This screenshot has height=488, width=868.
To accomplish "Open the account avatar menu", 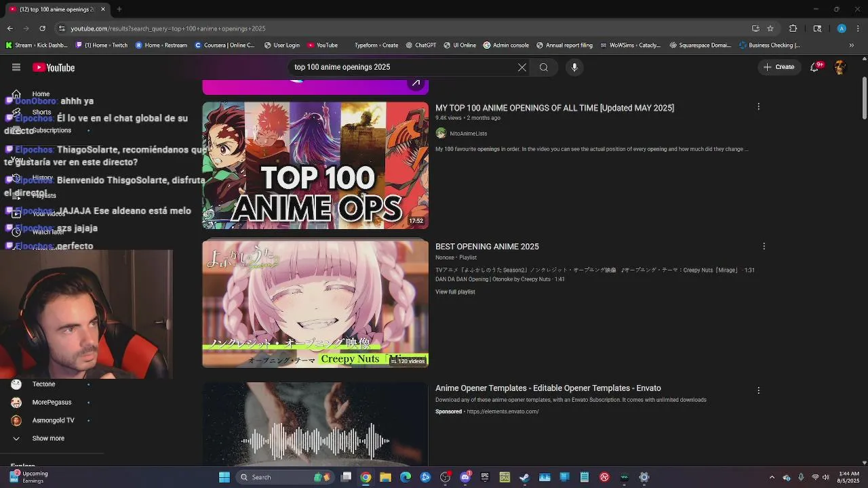I will [x=840, y=67].
